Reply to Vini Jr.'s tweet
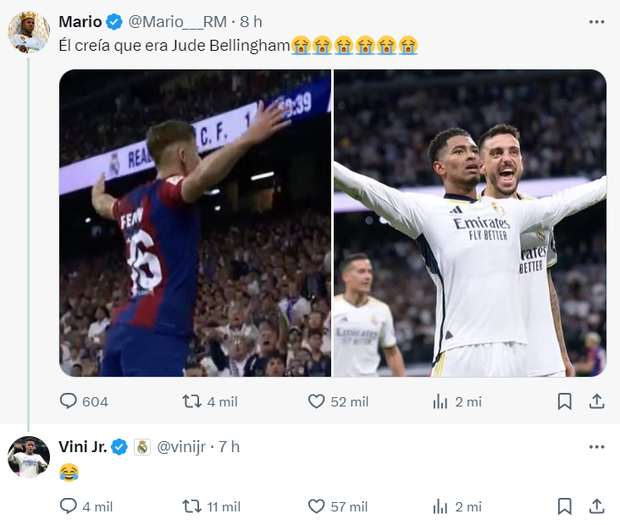Viewport: 620px width, 525px height. [69, 506]
